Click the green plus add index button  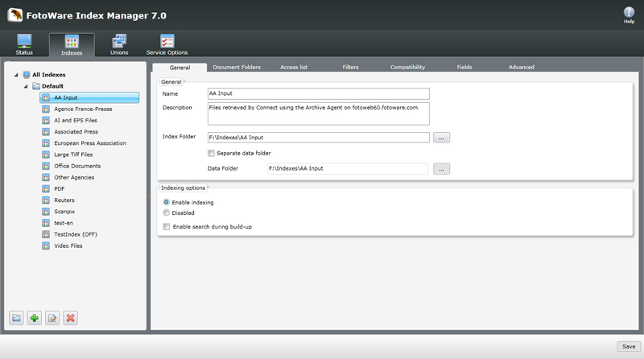35,318
